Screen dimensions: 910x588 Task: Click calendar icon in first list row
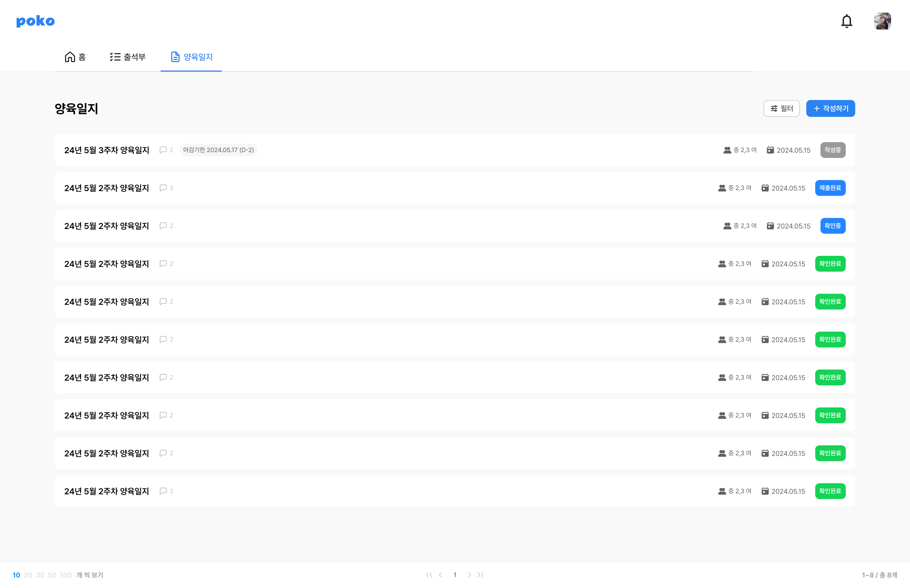(x=770, y=150)
